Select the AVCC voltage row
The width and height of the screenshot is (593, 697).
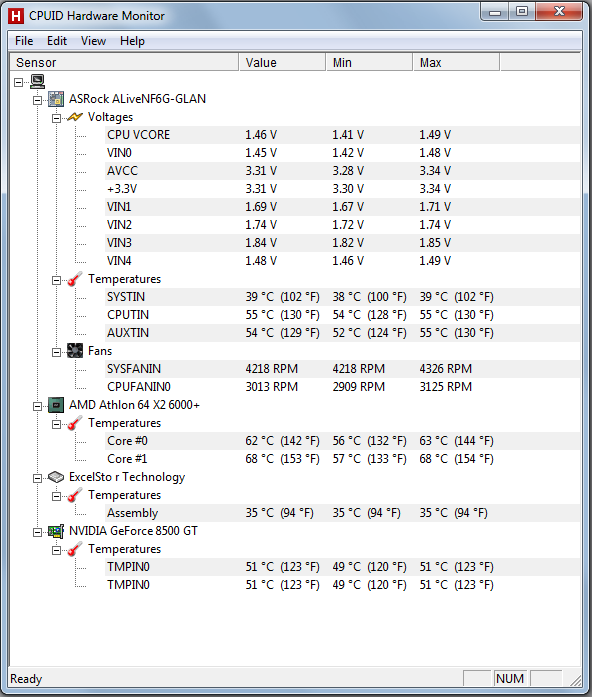pyautogui.click(x=342, y=171)
